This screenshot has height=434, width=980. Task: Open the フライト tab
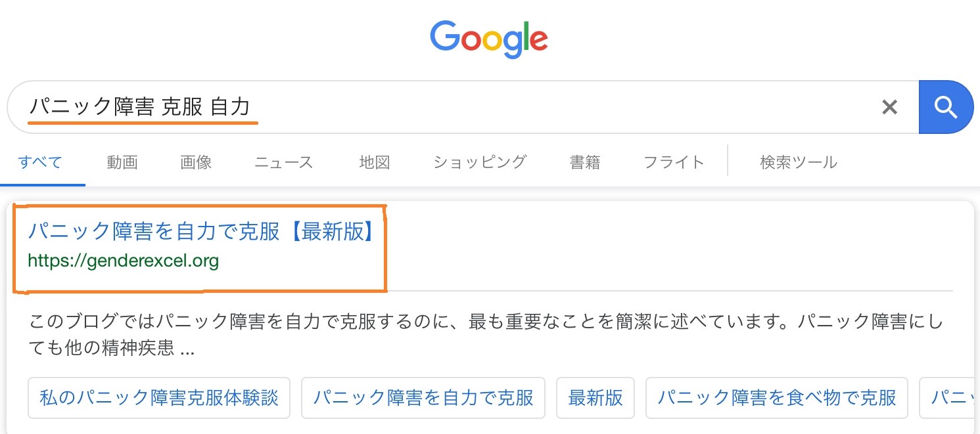tap(674, 162)
